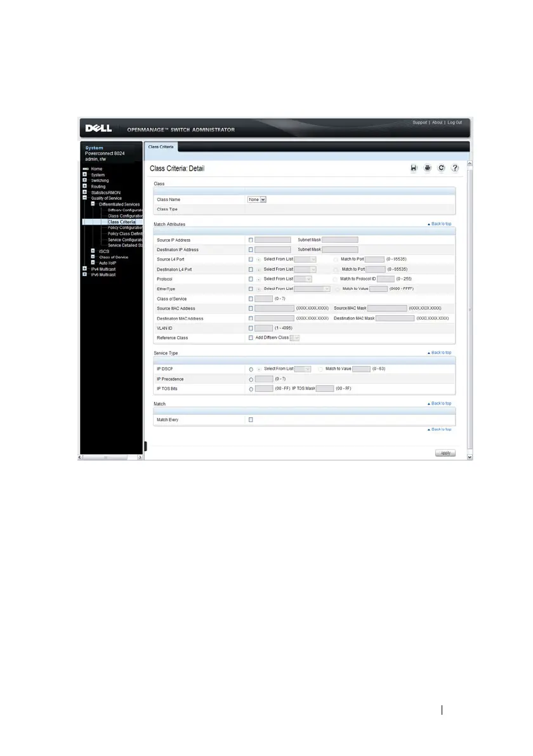Viewport: 533px width, 756px height.
Task: Select the IP TOS Bits radio button
Action: [251, 389]
